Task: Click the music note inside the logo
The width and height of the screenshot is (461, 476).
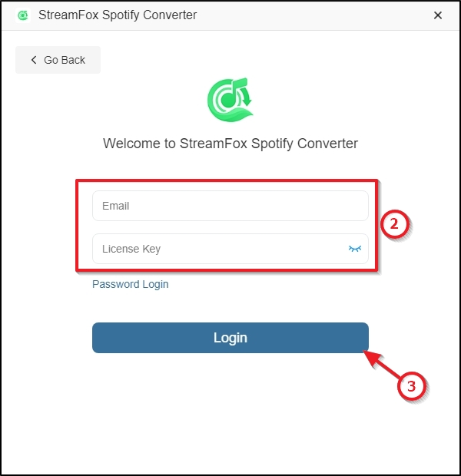Action: coord(233,93)
